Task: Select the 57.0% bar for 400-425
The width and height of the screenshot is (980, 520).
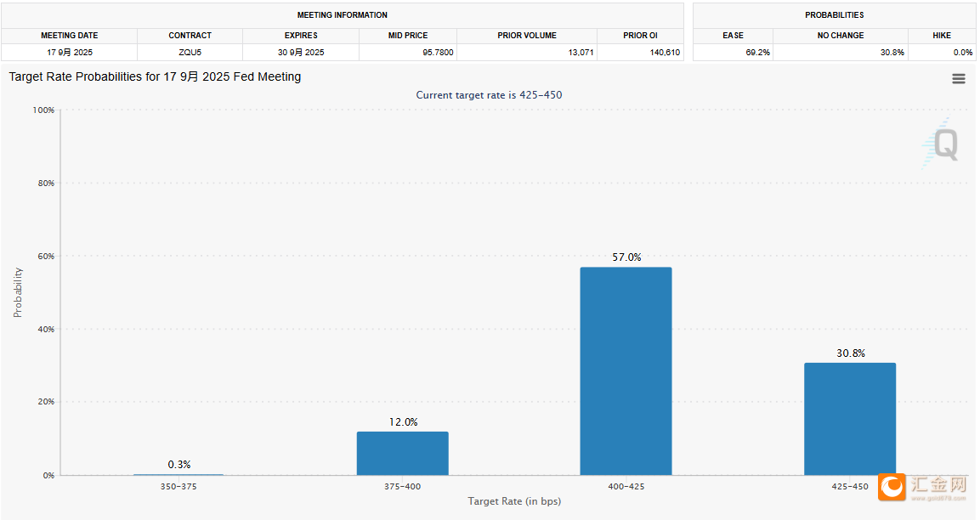Action: click(x=626, y=371)
